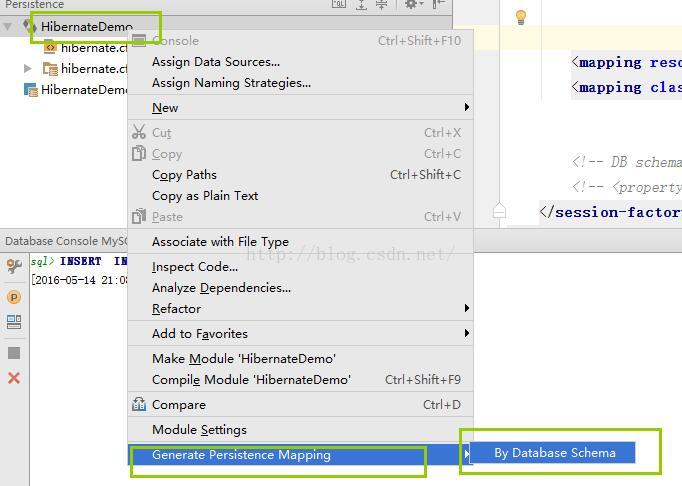Expand the hibernate.cfg session factory node

(x=27, y=68)
